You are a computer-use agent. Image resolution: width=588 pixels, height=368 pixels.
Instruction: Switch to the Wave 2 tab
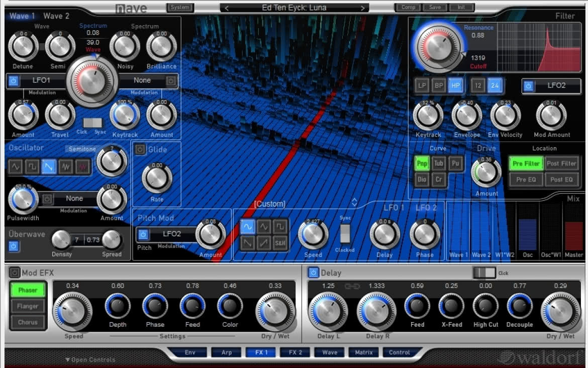point(56,16)
